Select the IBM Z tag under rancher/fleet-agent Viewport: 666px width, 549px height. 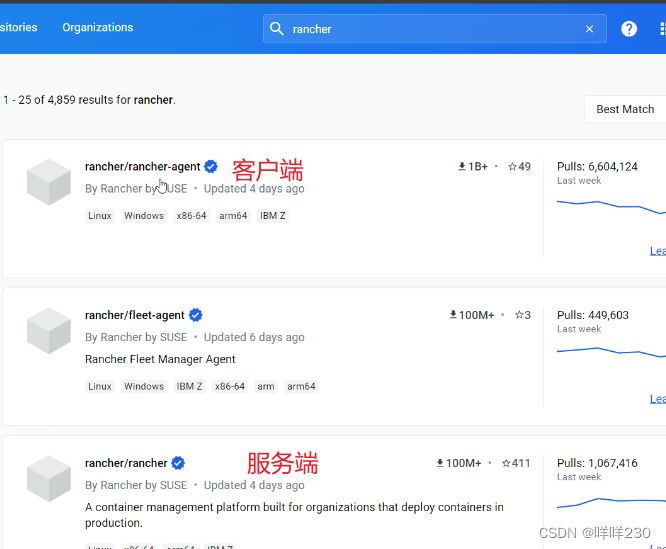click(189, 386)
